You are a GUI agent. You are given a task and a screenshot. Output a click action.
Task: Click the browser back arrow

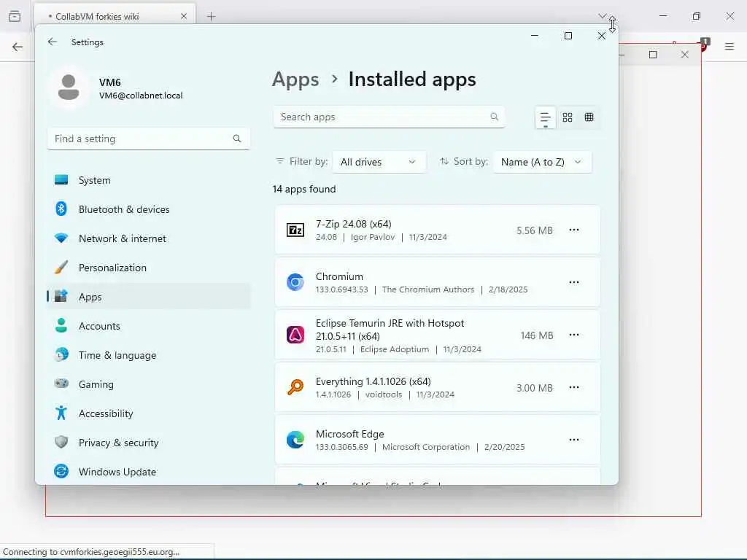tap(18, 47)
